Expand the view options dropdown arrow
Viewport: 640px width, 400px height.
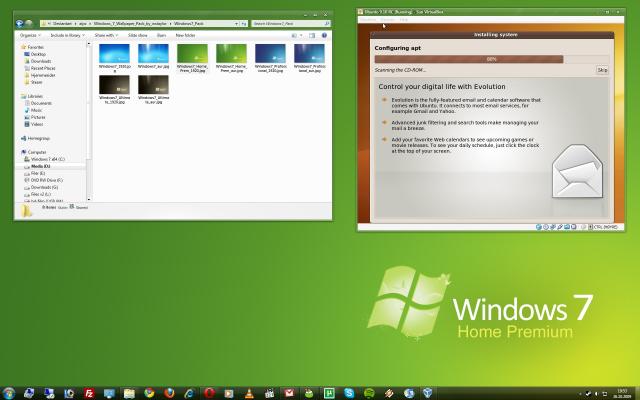[x=301, y=36]
